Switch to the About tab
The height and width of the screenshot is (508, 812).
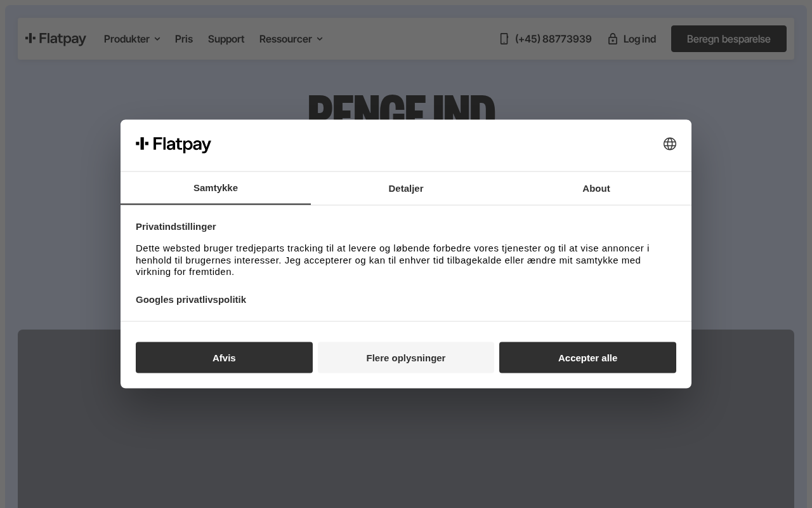[x=596, y=188]
